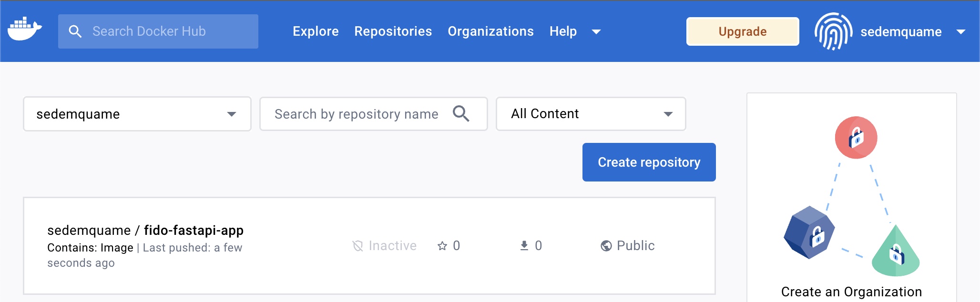Open the fido-fastapi-app repository
This screenshot has width=980, height=302.
coord(194,231)
